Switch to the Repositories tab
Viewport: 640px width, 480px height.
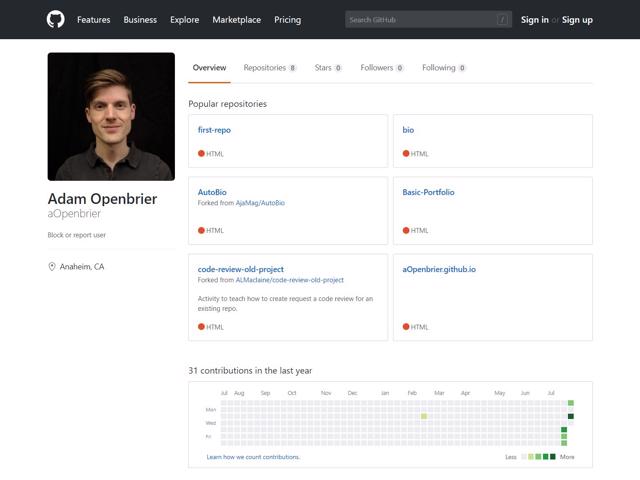pyautogui.click(x=270, y=68)
